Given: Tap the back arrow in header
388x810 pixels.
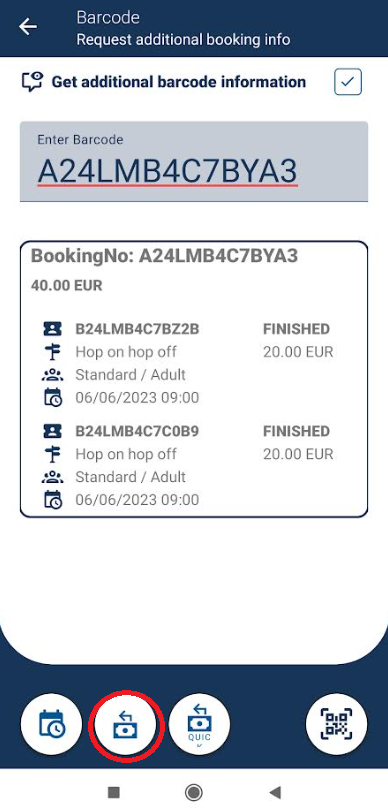Looking at the screenshot, I should (x=28, y=27).
